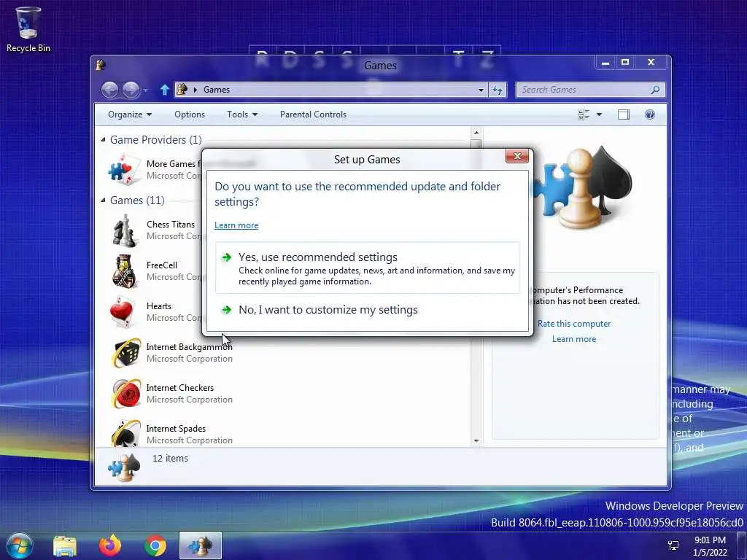This screenshot has height=560, width=747.
Task: Open the Start menu orb
Action: coord(19,545)
